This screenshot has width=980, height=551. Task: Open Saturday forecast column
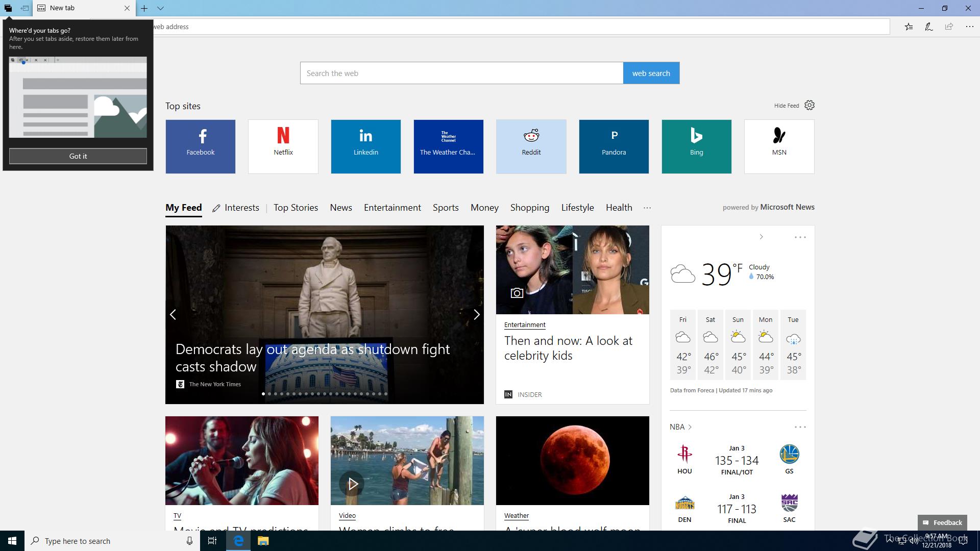pyautogui.click(x=710, y=345)
